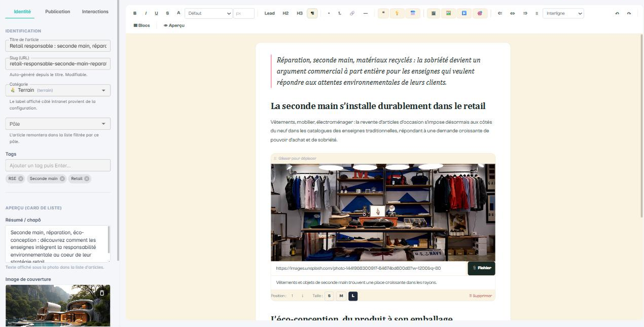Click the cover image thumbnail
This screenshot has height=327, width=644.
pyautogui.click(x=58, y=305)
